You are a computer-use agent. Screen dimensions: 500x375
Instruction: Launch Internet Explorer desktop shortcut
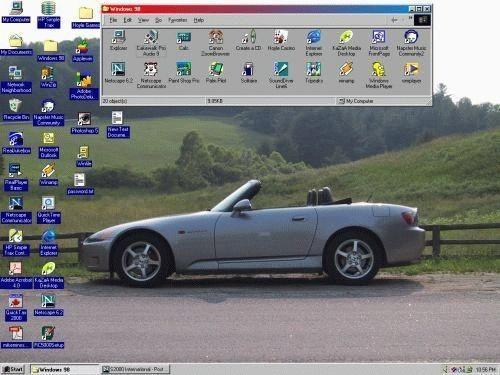[49, 242]
